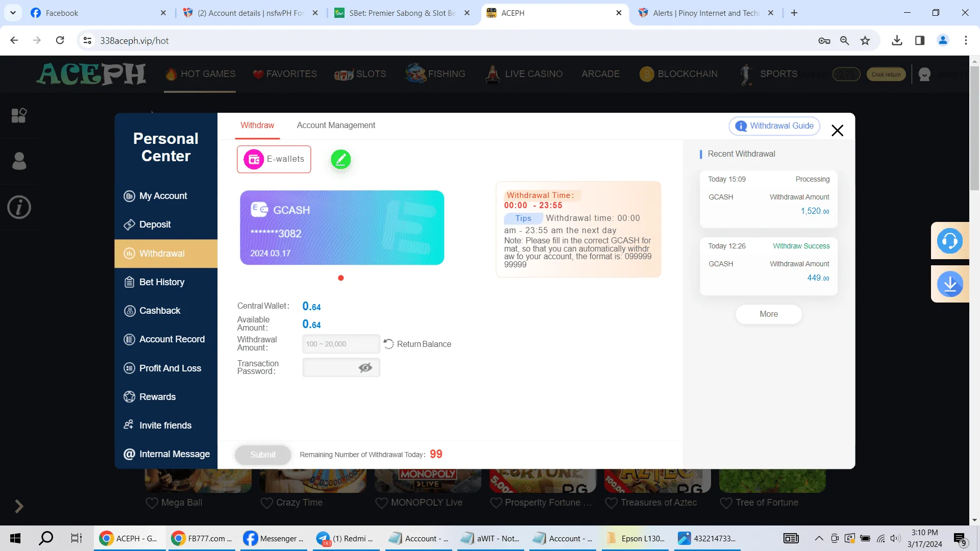The image size is (980, 551).
Task: Open the SPORTS category
Action: (768, 74)
